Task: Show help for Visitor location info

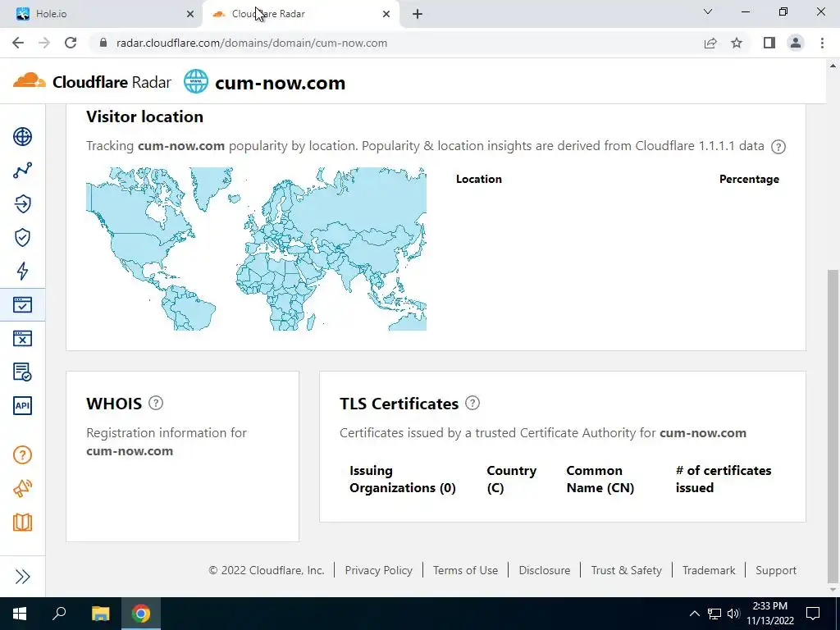Action: [x=778, y=146]
